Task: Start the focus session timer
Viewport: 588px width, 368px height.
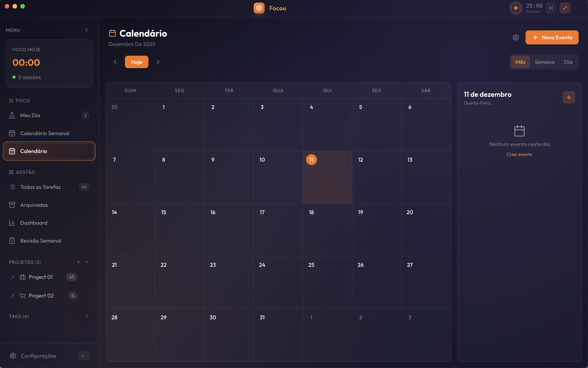Action: (x=516, y=8)
